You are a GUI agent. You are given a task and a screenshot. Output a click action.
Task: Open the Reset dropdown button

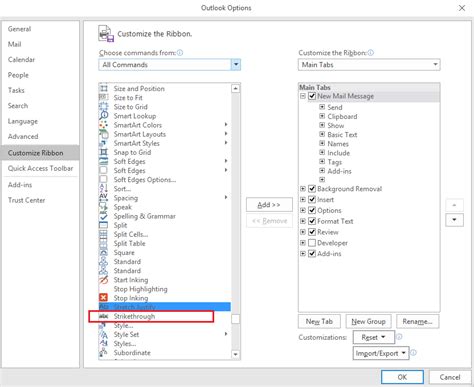coord(374,337)
